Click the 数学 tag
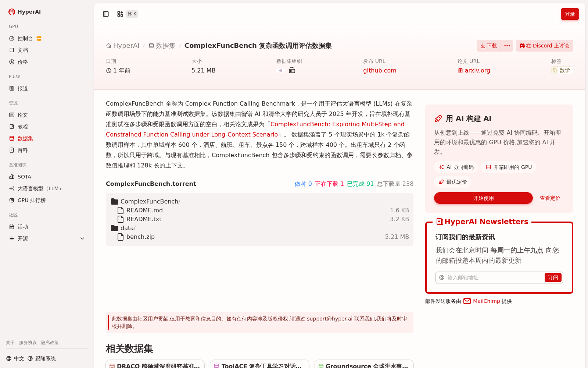Viewport: 588px width, 368px height. pyautogui.click(x=562, y=70)
